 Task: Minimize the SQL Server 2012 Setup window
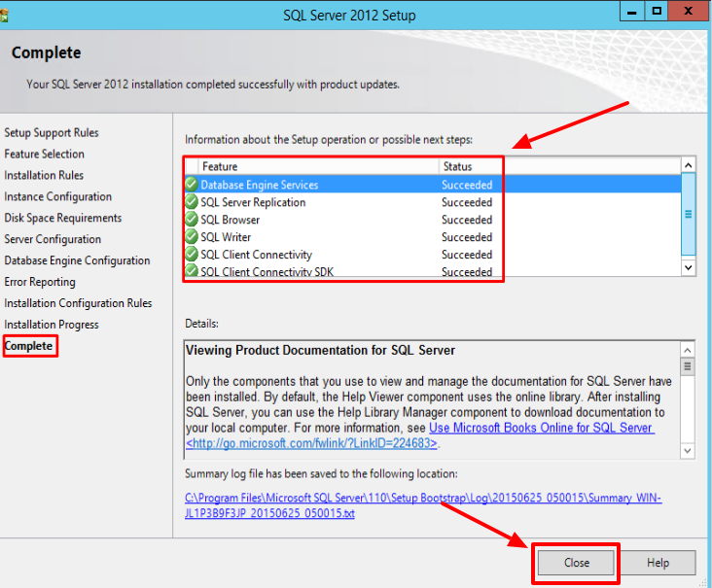click(x=631, y=12)
